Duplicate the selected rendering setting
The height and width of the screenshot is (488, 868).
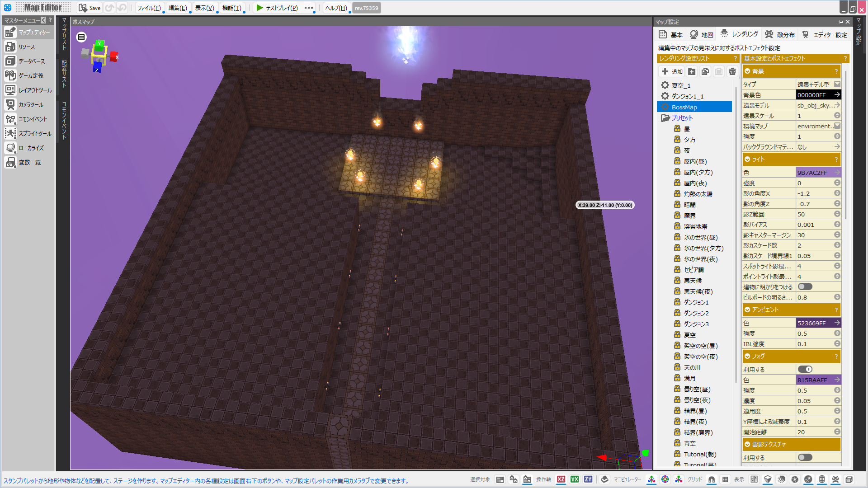click(x=705, y=71)
